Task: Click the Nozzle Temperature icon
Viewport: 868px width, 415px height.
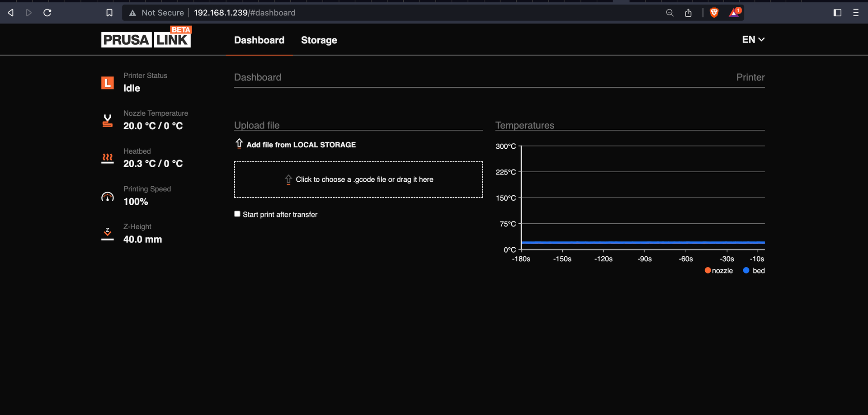Action: point(107,120)
